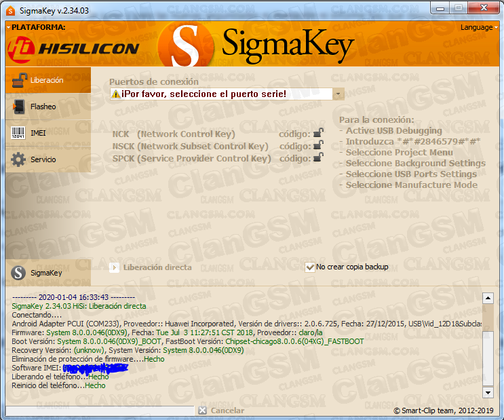Click the barcode icon beside IMEI
Viewport: 504px width, 420px height.
[18, 133]
